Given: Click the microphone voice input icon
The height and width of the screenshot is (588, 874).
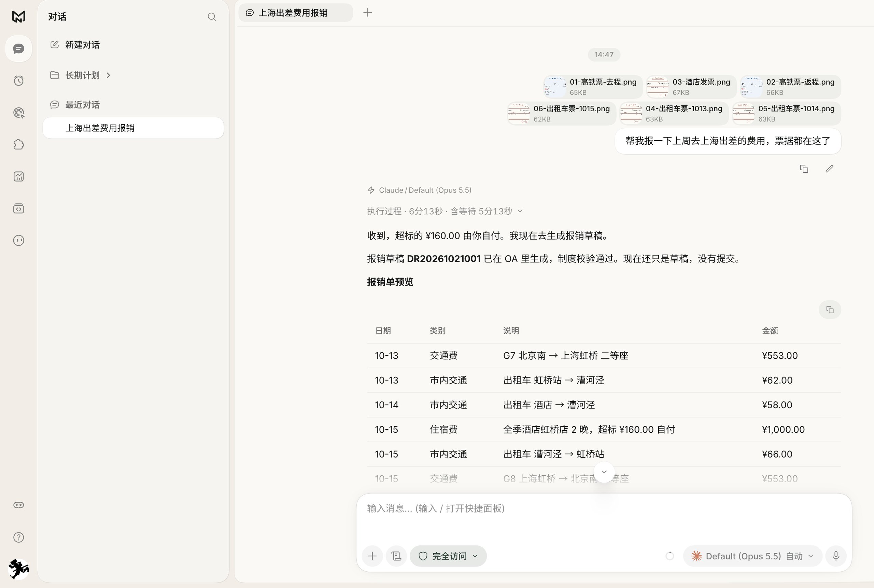Looking at the screenshot, I should (x=836, y=556).
